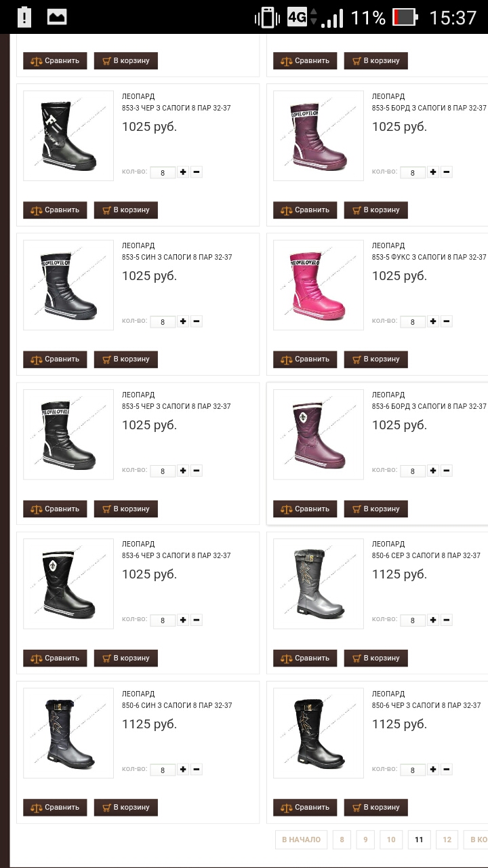Click minus icon for 853-6 ЧЕР boots
The width and height of the screenshot is (488, 868).
click(197, 620)
